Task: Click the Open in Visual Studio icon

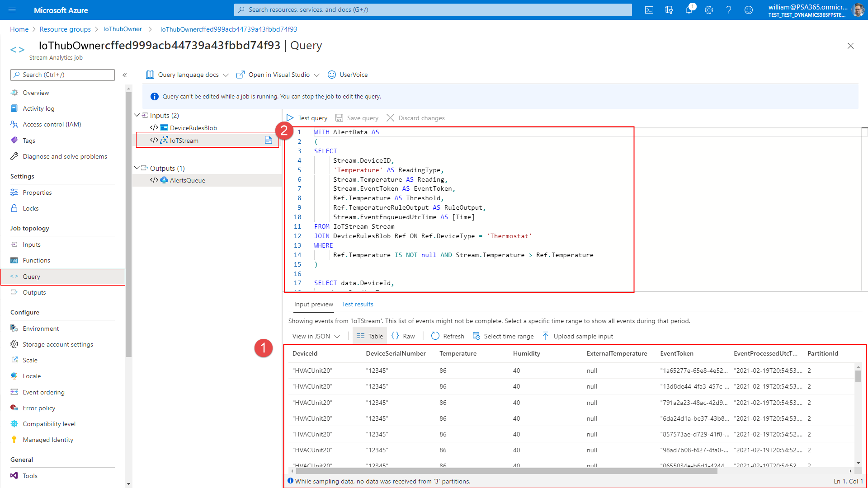Action: click(x=240, y=75)
